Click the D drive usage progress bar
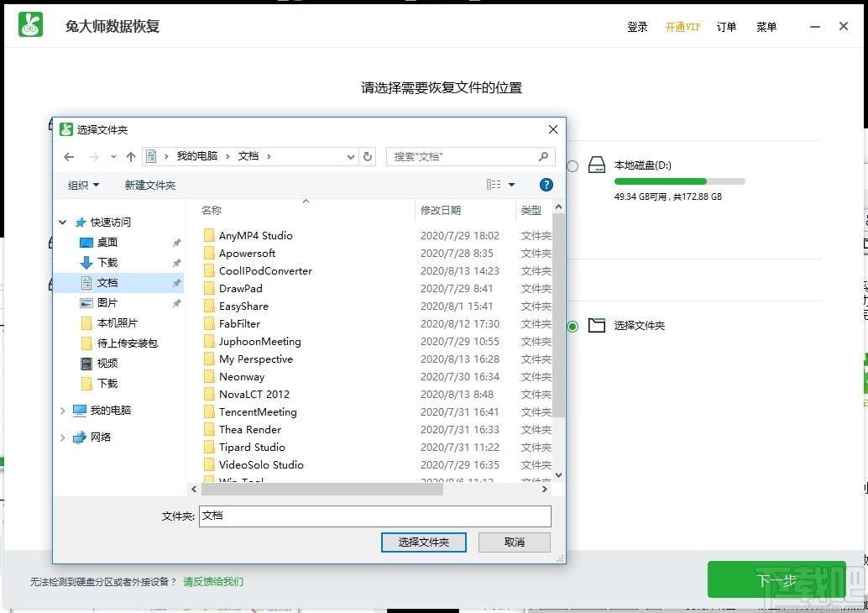The image size is (868, 613). coord(679,181)
